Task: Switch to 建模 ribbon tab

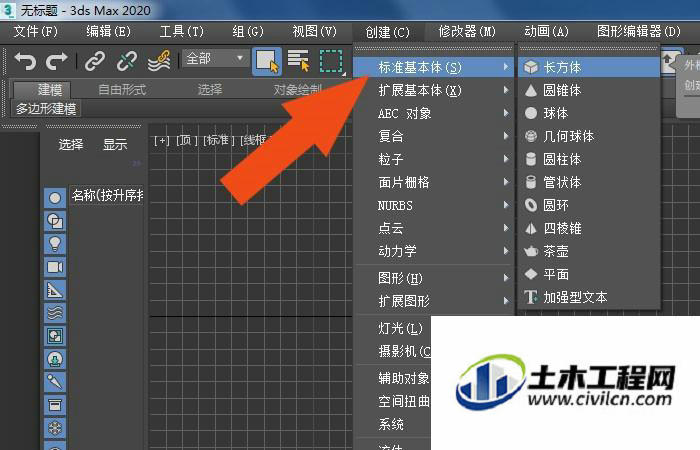Action: pyautogui.click(x=42, y=90)
